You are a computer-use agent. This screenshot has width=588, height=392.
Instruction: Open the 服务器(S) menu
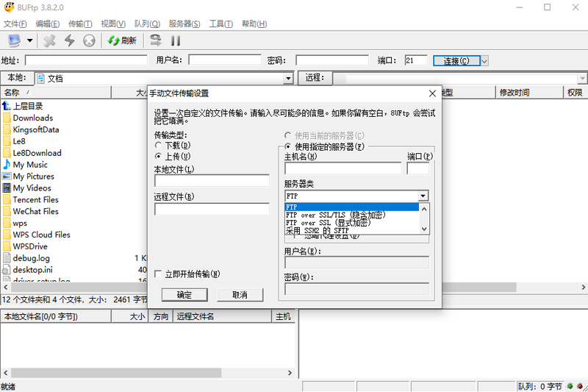[x=184, y=24]
